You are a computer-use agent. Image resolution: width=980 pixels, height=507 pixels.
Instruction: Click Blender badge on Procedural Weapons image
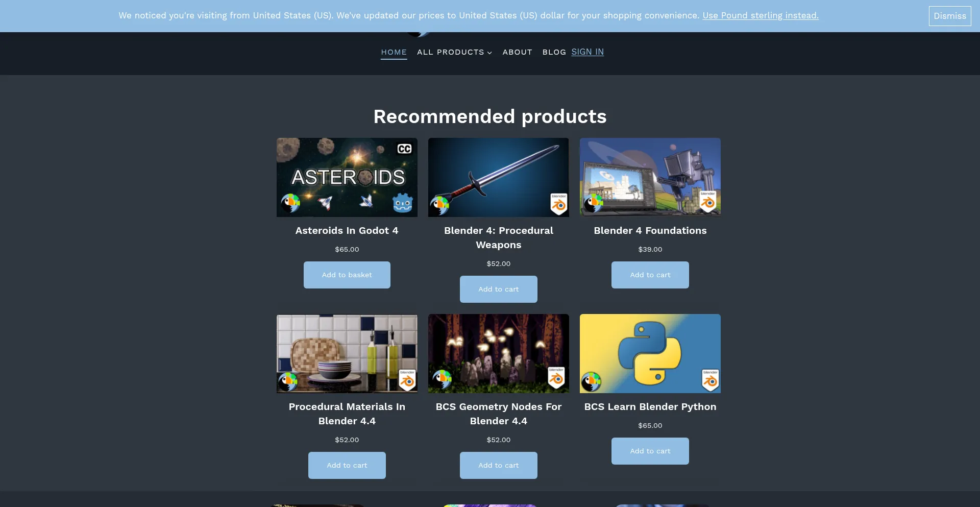point(559,203)
